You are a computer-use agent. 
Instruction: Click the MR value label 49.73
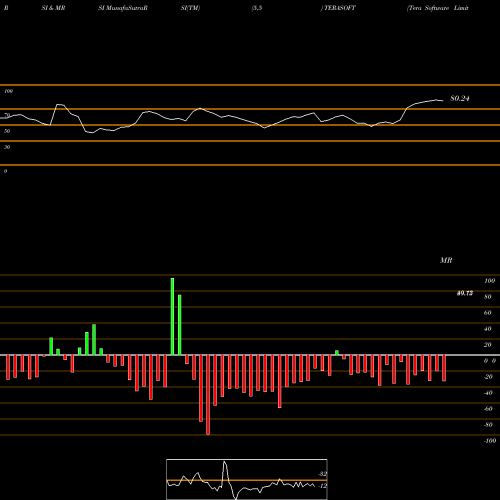[465, 293]
